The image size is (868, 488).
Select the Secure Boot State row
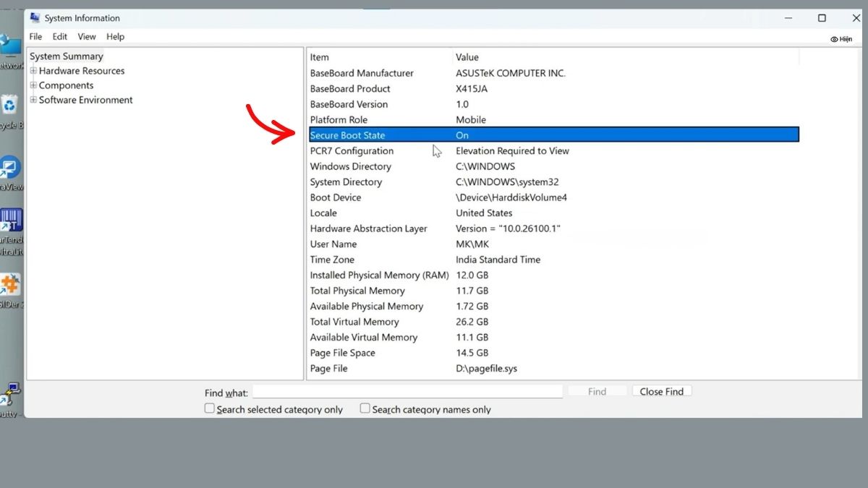pyautogui.click(x=553, y=135)
